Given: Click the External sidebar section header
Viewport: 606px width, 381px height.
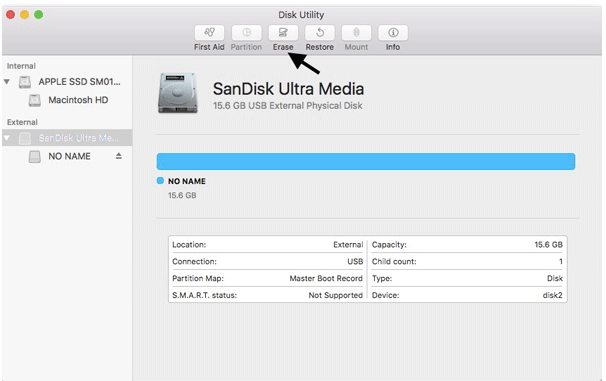Looking at the screenshot, I should 22,122.
